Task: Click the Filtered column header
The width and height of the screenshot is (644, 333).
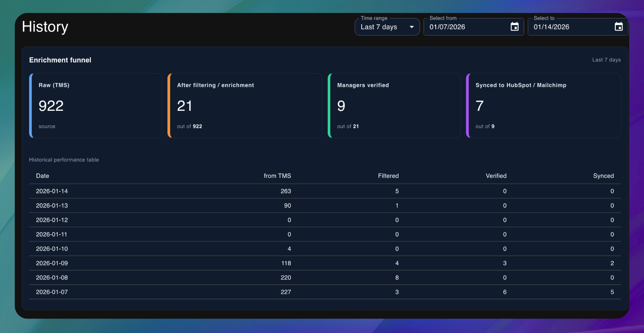Action: 388,176
